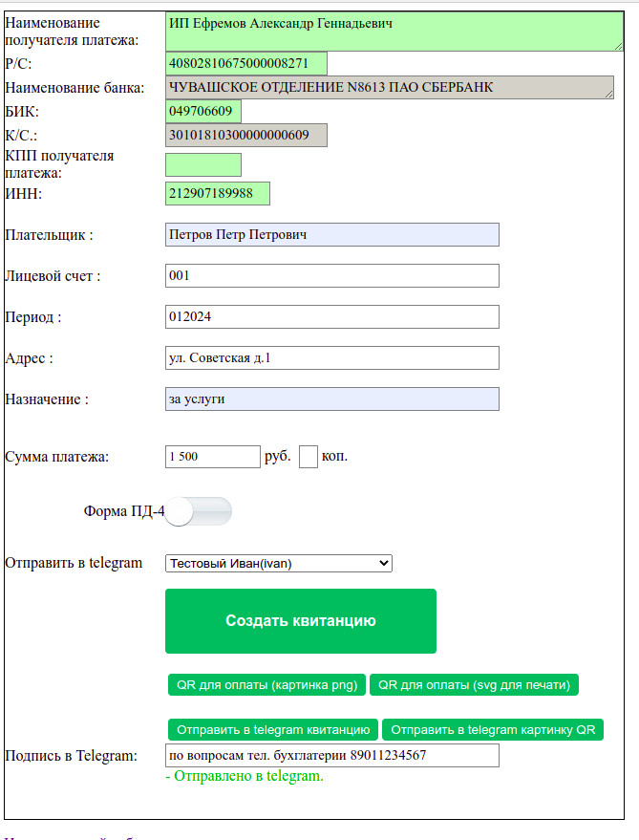
Task: Click QR для оплаты (svg для печати)
Action: point(474,685)
